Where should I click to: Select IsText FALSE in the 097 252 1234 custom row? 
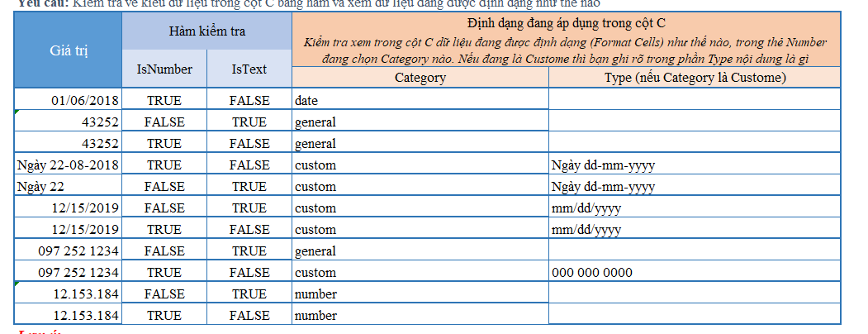(x=249, y=272)
